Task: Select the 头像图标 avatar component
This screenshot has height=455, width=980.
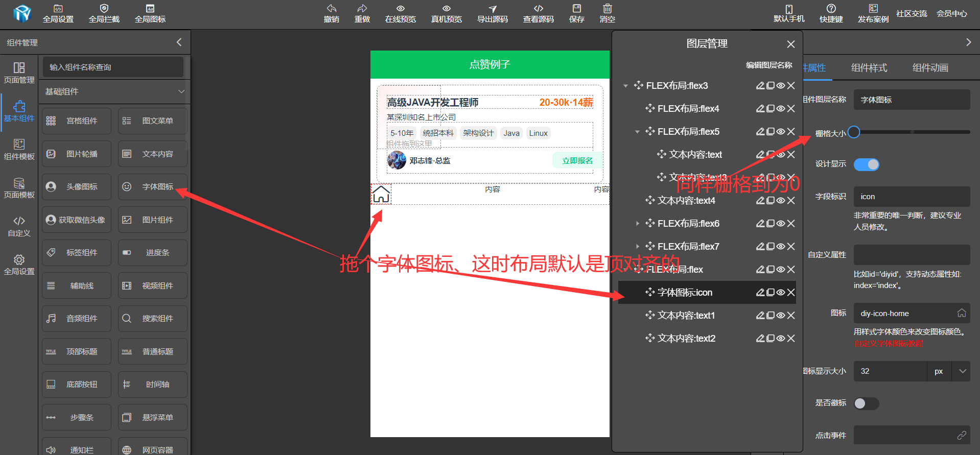Action: click(x=77, y=187)
